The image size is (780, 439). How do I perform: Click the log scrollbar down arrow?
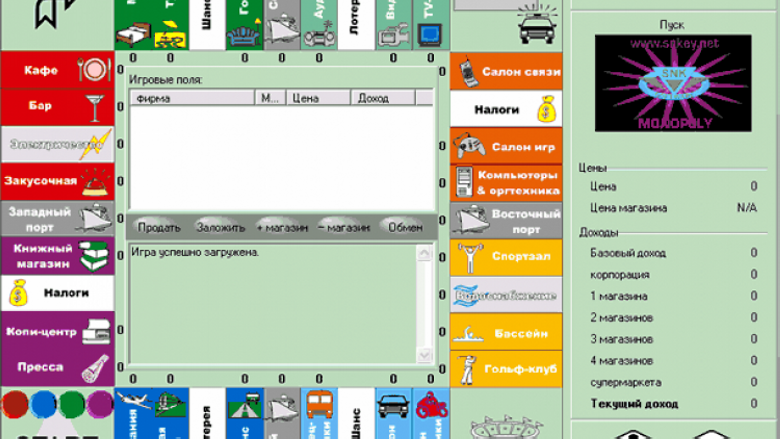[x=424, y=355]
